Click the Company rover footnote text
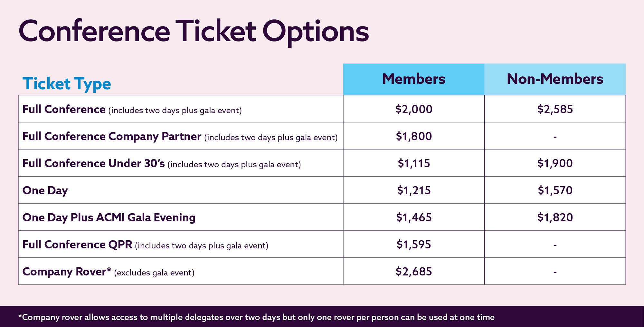The image size is (644, 327). 256,317
